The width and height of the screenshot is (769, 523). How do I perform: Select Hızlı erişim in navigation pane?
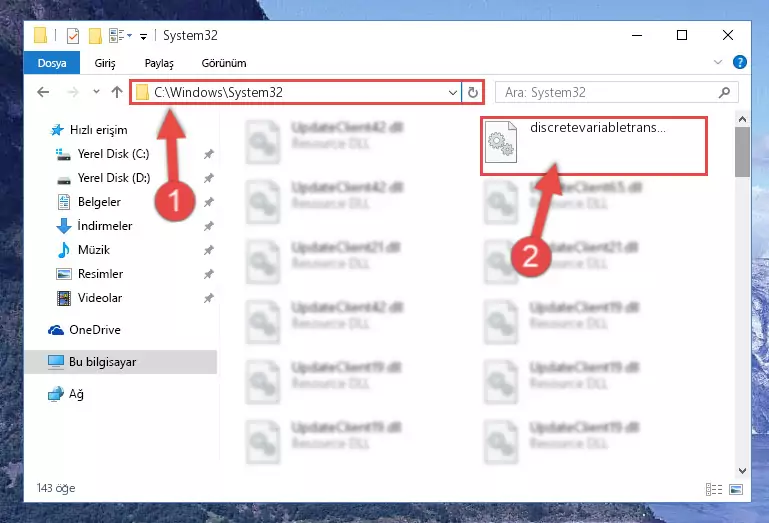pyautogui.click(x=99, y=130)
